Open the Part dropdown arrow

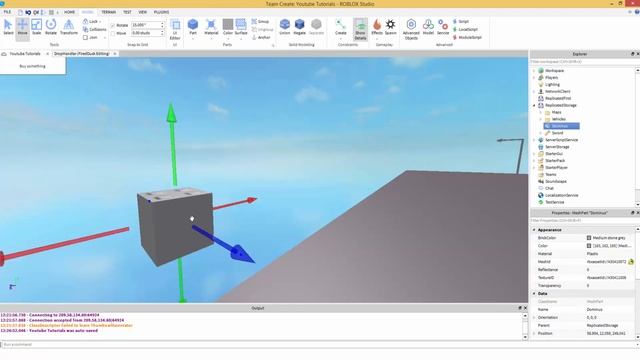[193, 39]
